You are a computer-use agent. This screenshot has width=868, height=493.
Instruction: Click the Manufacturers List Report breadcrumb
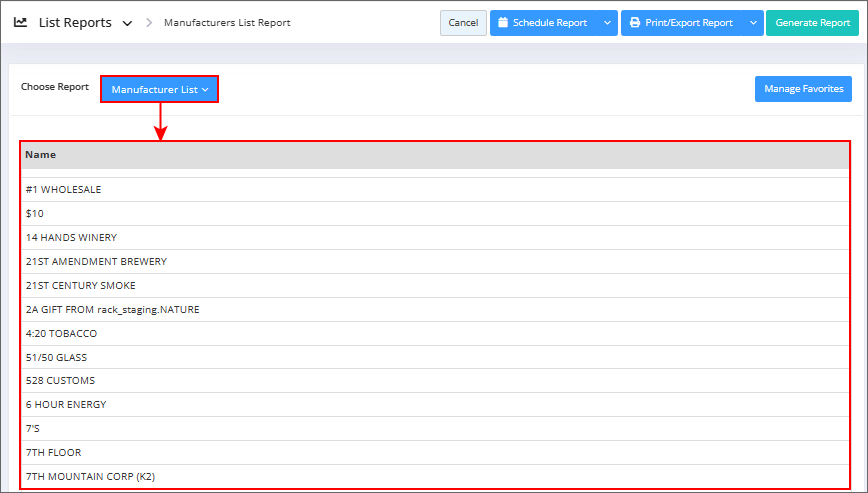(227, 23)
